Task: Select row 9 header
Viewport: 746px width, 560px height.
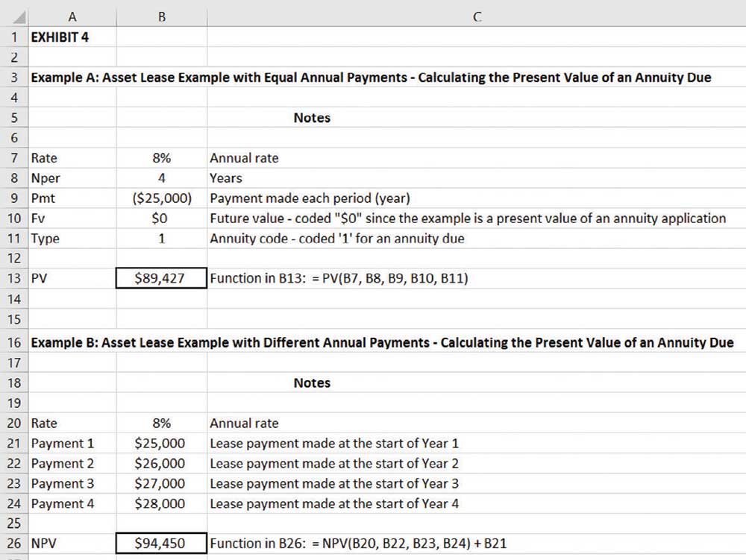Action: tap(13, 198)
